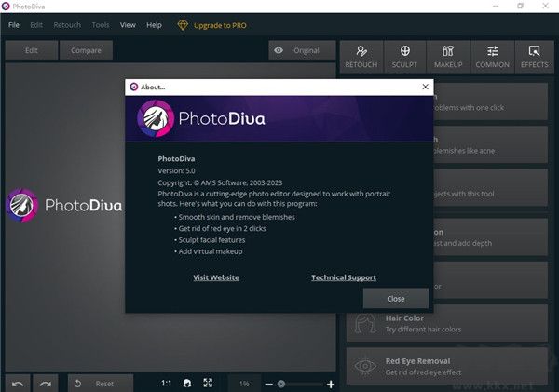Click the copyright AMS Software line
The width and height of the screenshot is (559, 392).
[220, 182]
